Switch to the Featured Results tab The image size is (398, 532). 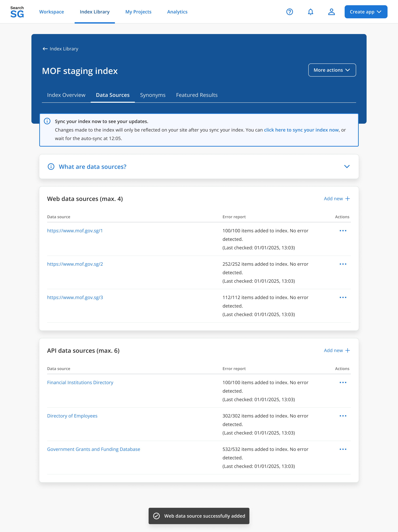tap(197, 95)
